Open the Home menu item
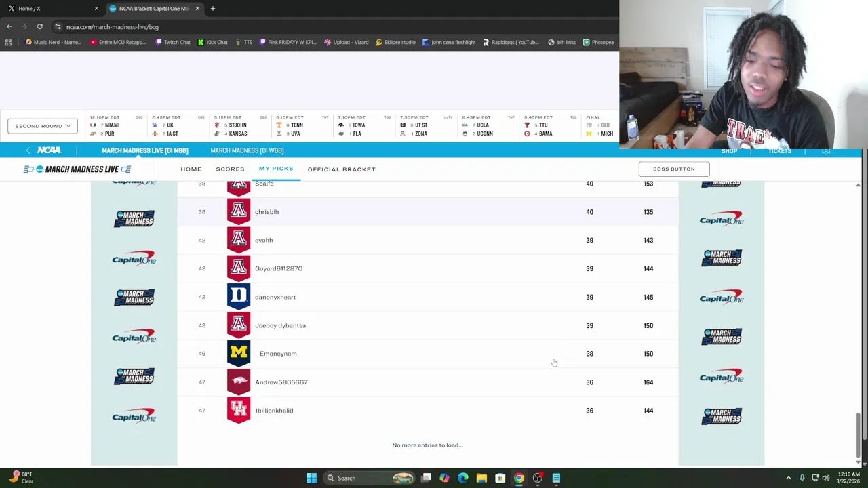 [x=191, y=169]
